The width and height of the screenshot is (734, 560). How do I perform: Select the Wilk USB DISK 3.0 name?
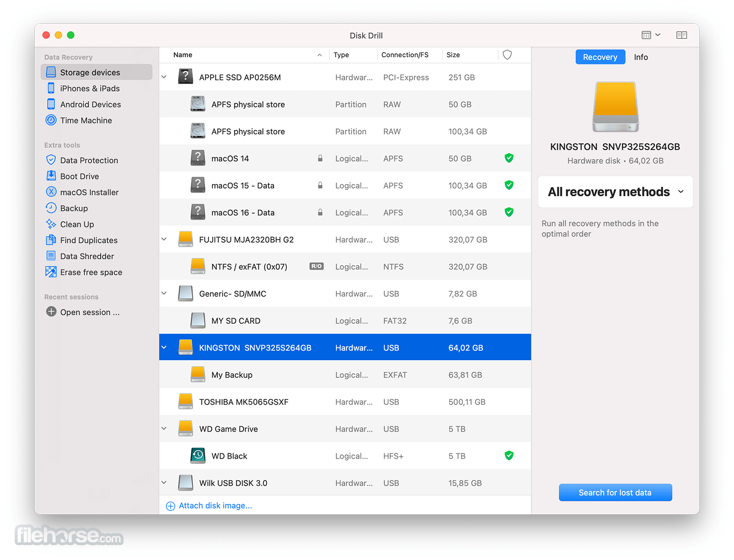[x=233, y=483]
